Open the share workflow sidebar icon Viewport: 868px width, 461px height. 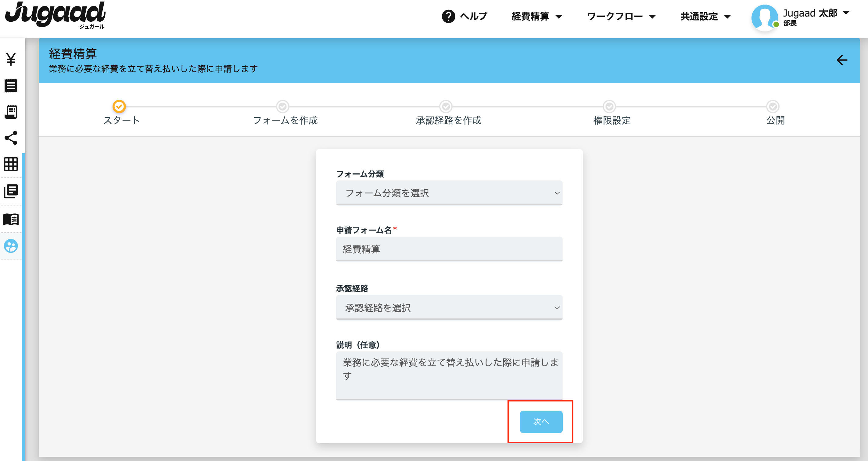pyautogui.click(x=11, y=138)
